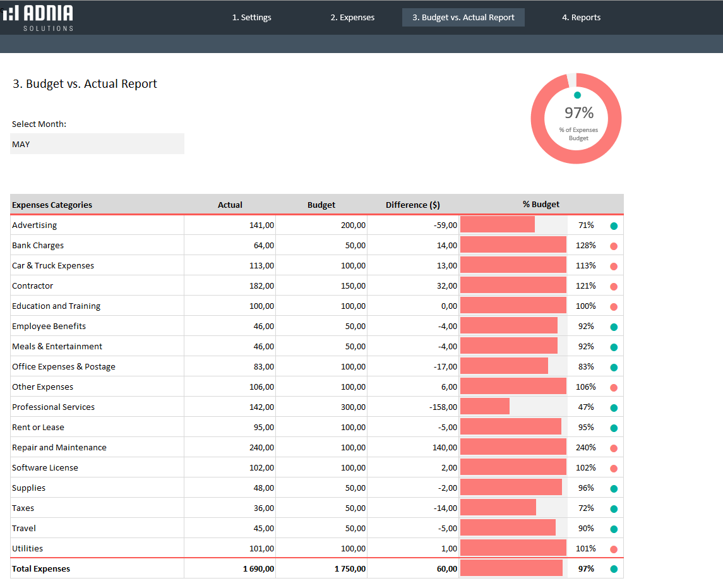Select the 1. Settings navigation item
723x588 pixels.
(252, 17)
